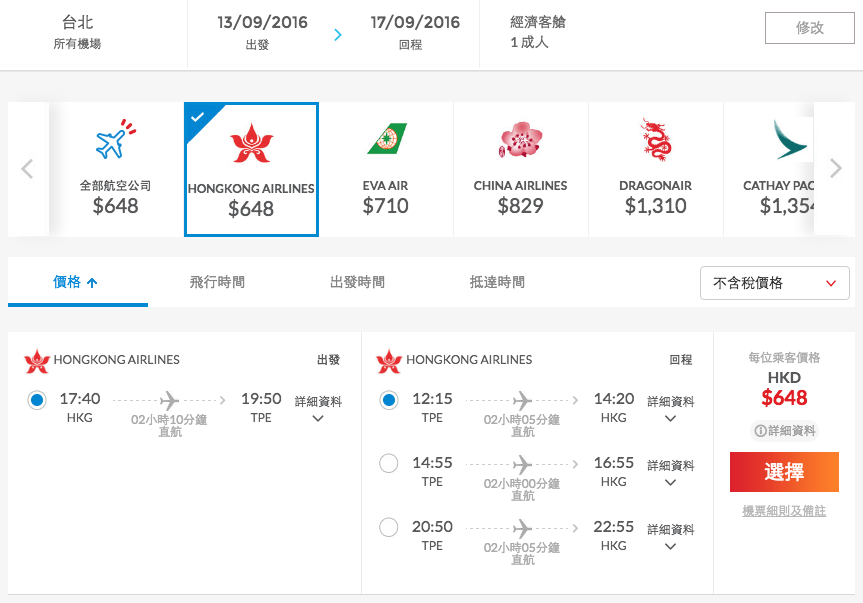Open the tax-exclusive price dropdown
The width and height of the screenshot is (863, 603).
[x=774, y=283]
